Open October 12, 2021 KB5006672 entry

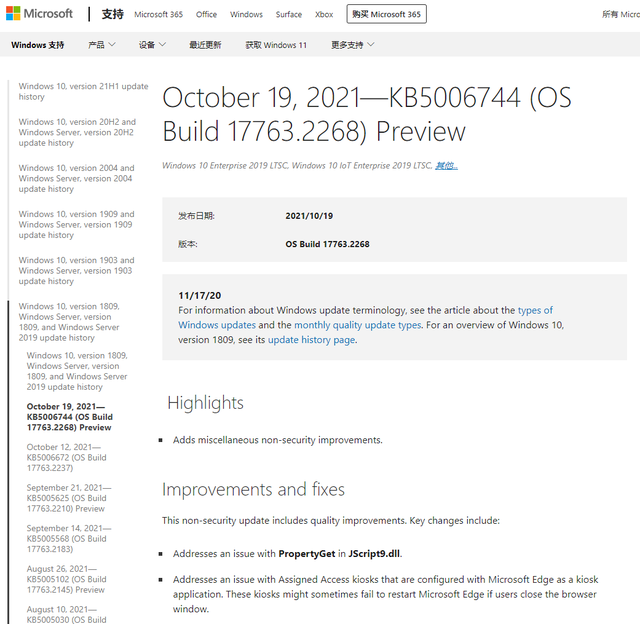click(67, 457)
